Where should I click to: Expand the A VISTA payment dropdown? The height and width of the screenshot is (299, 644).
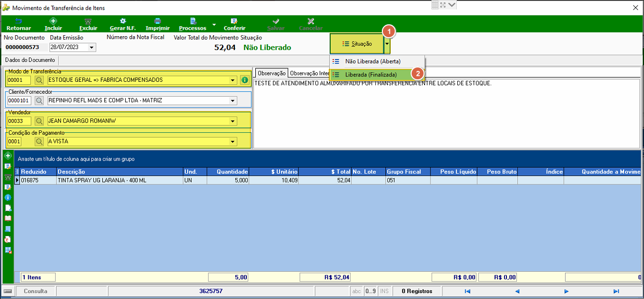click(x=233, y=141)
